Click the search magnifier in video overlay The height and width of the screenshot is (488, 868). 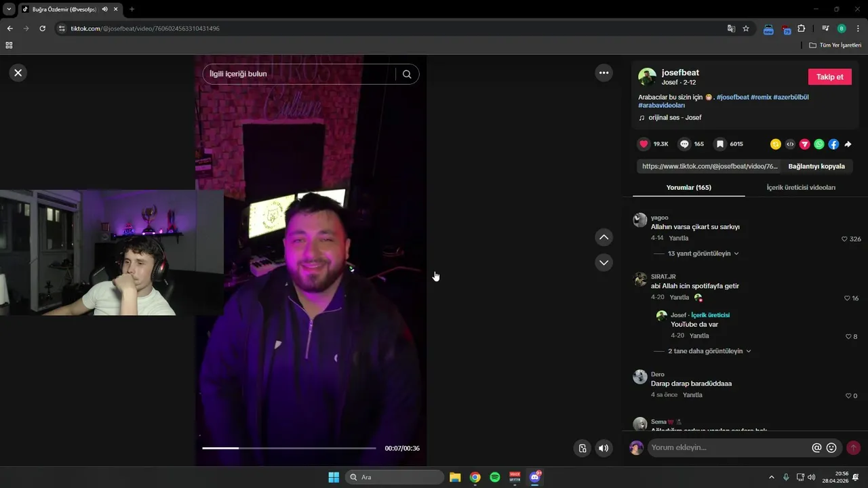point(407,74)
